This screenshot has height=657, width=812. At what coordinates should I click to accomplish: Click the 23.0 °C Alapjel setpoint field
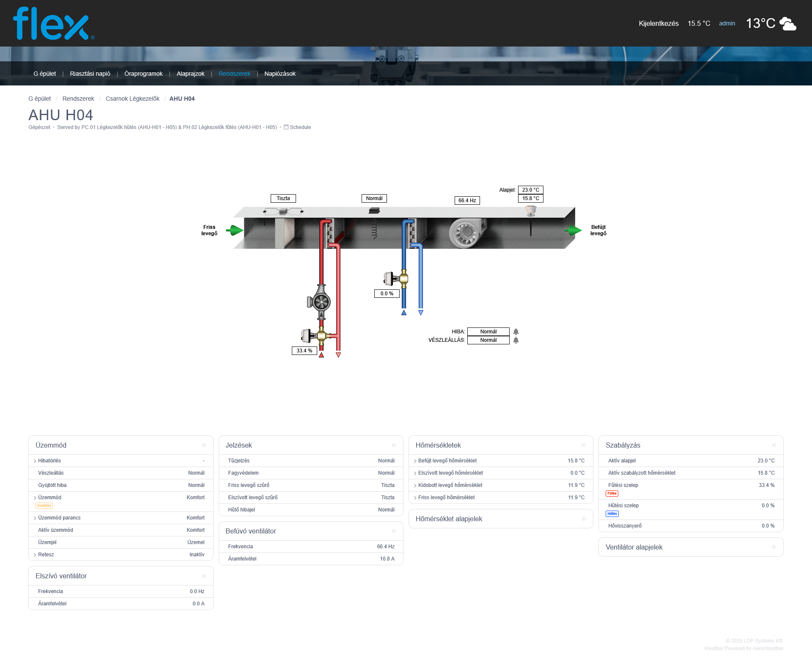click(530, 190)
